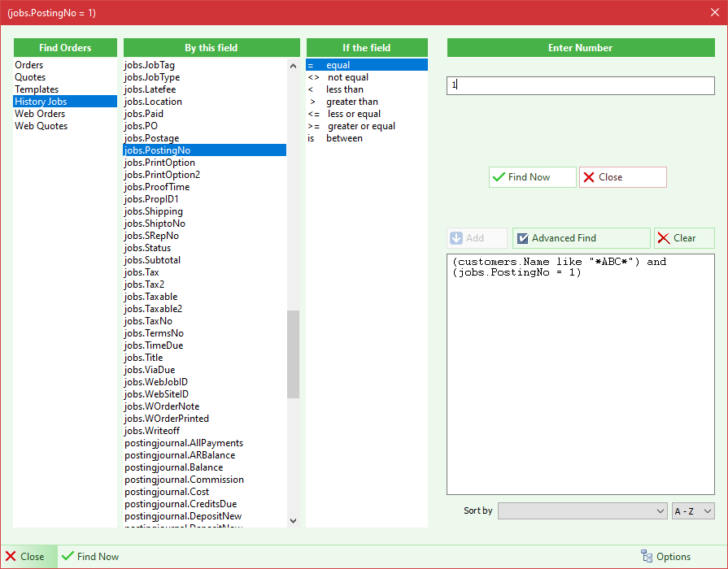Select postingjournal.Cost field
This screenshot has width=728, height=569.
tap(205, 492)
